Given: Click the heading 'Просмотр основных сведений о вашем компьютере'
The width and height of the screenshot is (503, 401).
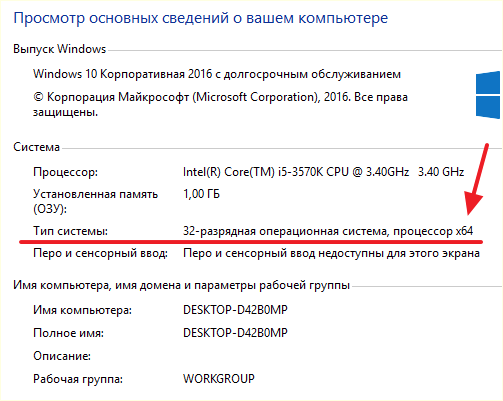Looking at the screenshot, I should tap(201, 18).
